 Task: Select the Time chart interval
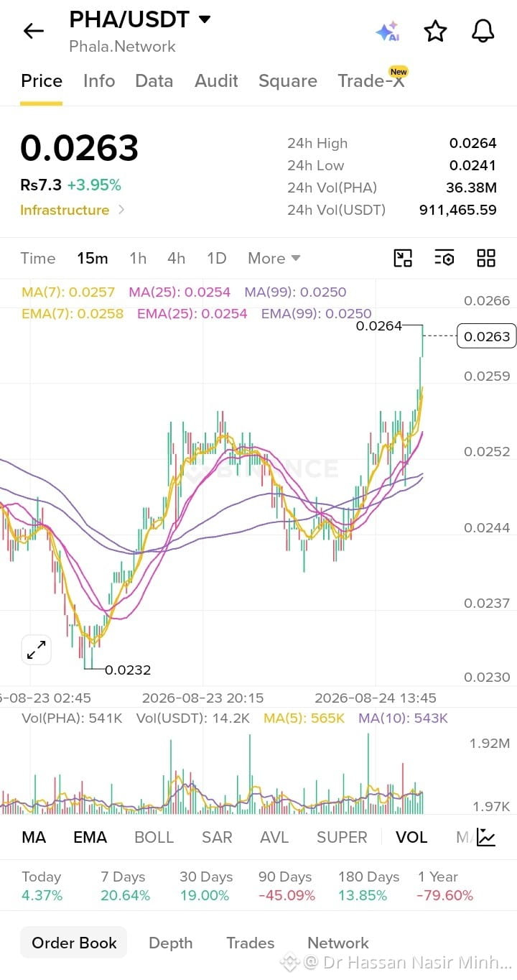click(38, 258)
